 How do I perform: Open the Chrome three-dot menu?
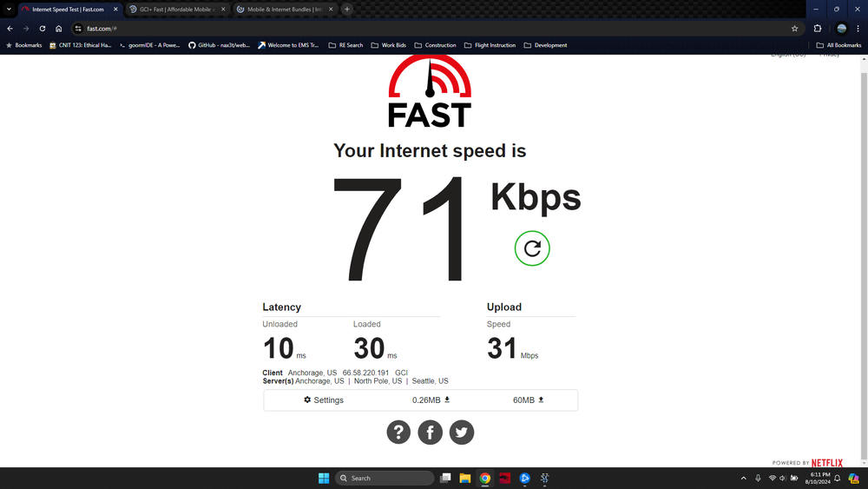point(858,29)
